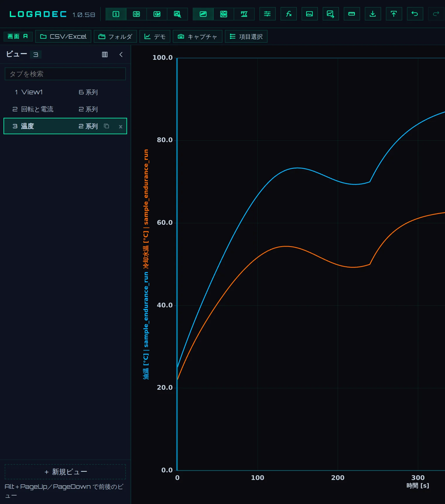Screen dimensions: 445x504
Task: Switch to the two-screen split layout
Action: (136, 14)
